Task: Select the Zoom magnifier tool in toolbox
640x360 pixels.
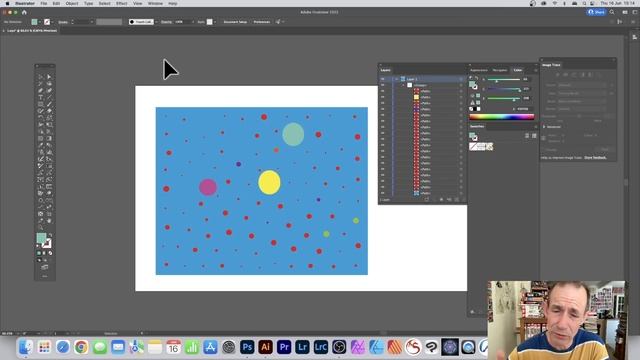Action: [x=40, y=227]
